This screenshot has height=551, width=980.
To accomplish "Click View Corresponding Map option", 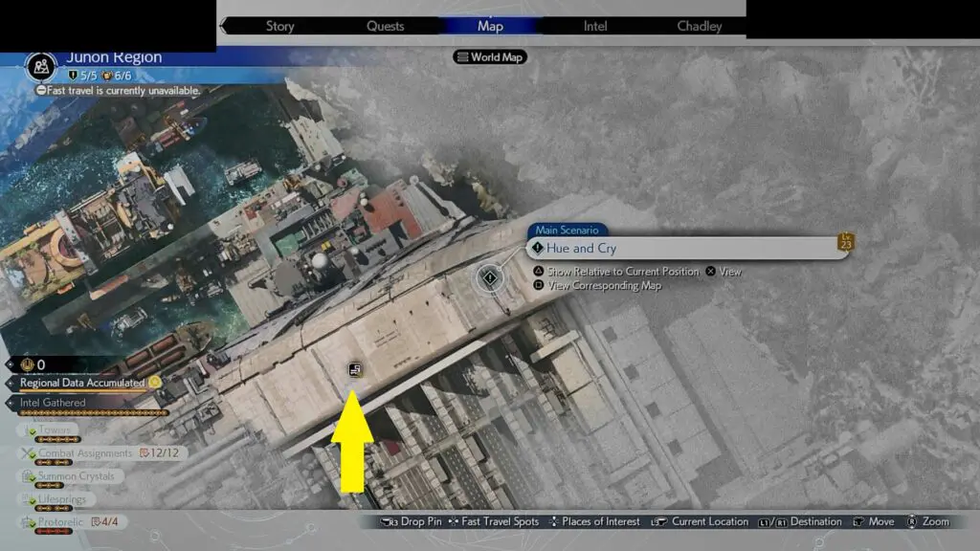I will click(603, 285).
